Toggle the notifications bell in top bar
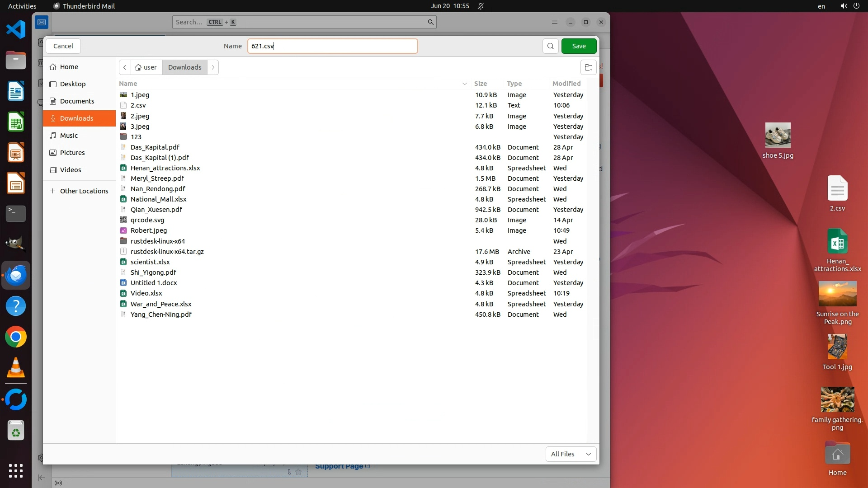The height and width of the screenshot is (488, 868). pos(481,6)
